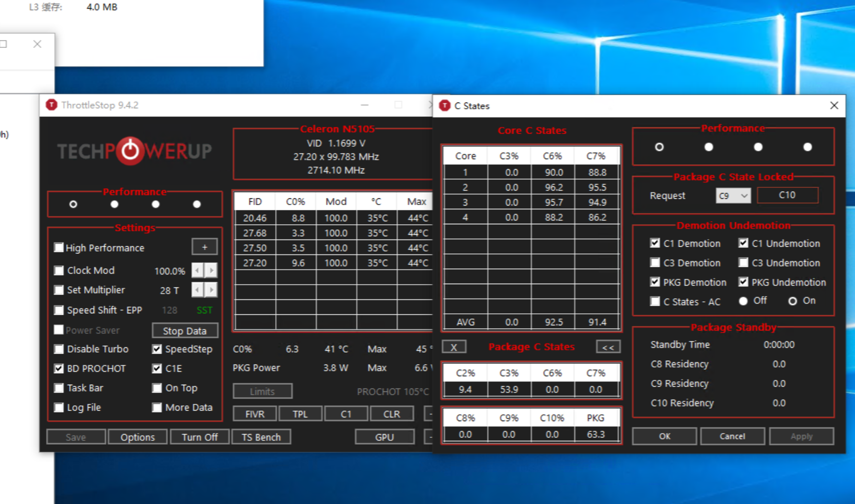Increase Clock Mod with right arrow
The height and width of the screenshot is (504, 855).
211,270
